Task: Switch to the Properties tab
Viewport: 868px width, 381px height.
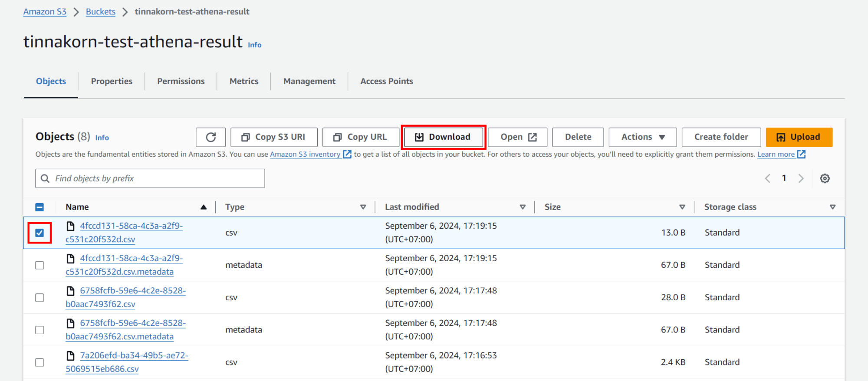Action: pyautogui.click(x=112, y=81)
